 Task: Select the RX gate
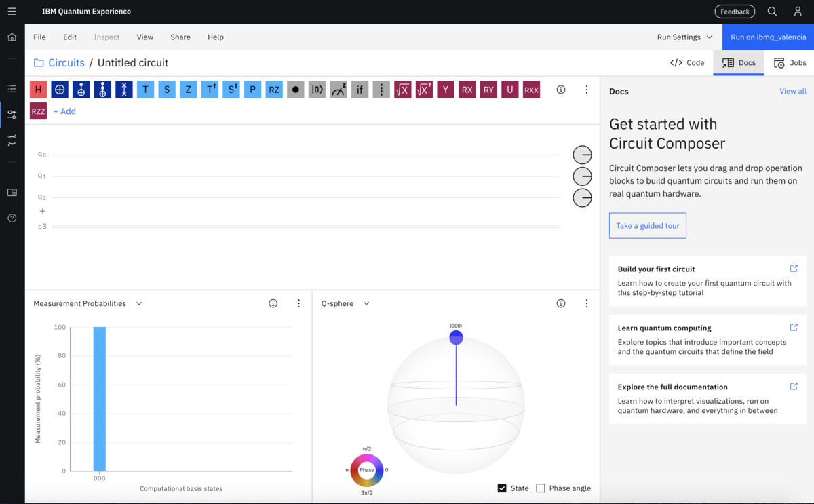coord(467,90)
